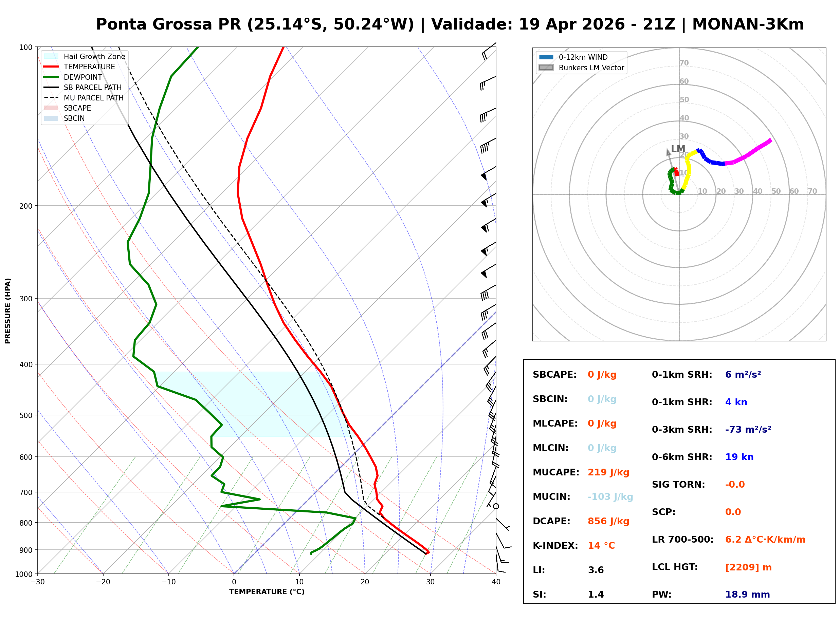This screenshot has width=840, height=621.
Task: Click the LM label on the hodograph
Action: pyautogui.click(x=678, y=149)
